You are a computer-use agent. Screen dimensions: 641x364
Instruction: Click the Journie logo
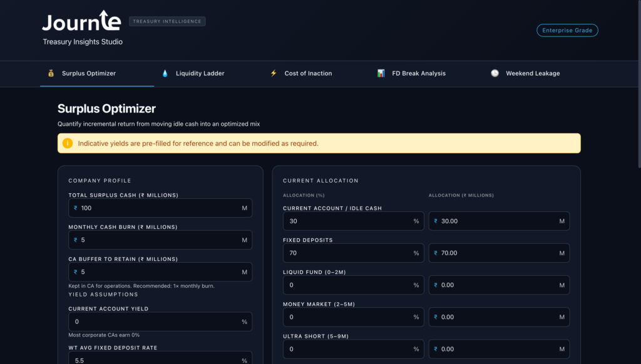[81, 22]
